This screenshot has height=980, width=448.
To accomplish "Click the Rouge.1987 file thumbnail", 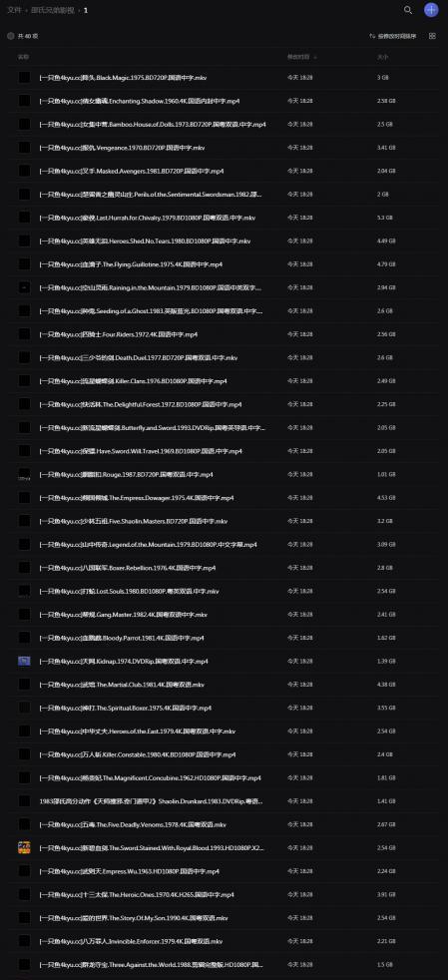I will (x=24, y=474).
